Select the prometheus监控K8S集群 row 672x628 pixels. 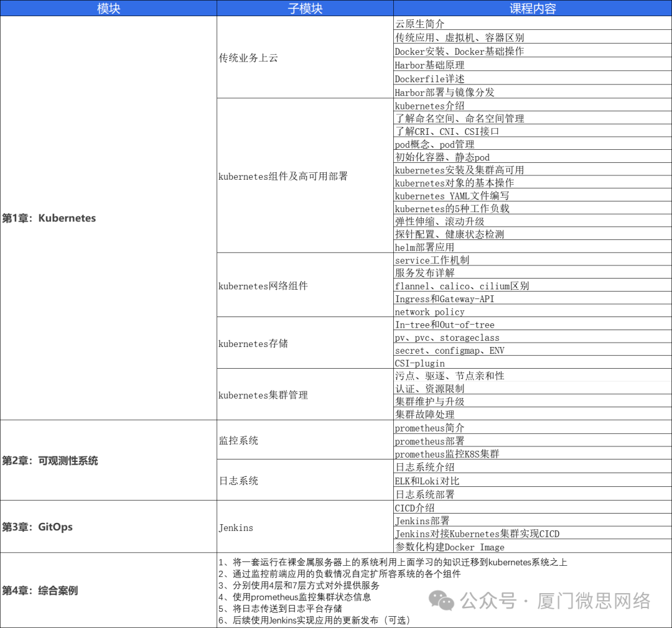(532, 453)
